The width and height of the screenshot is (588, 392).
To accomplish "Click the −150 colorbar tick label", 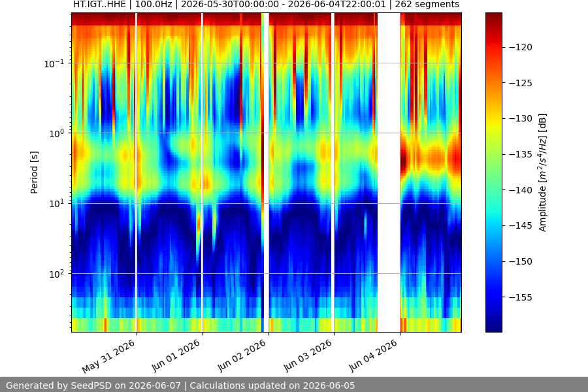I will [520, 261].
